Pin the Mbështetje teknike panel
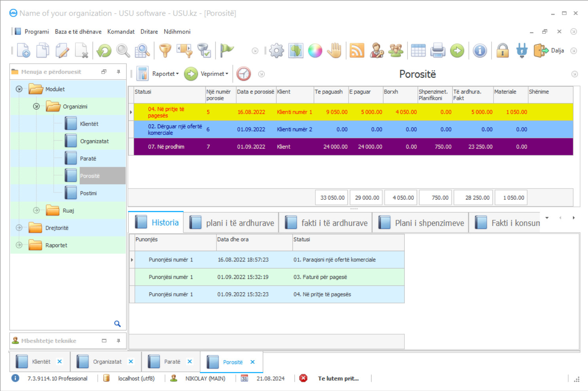 click(x=118, y=341)
